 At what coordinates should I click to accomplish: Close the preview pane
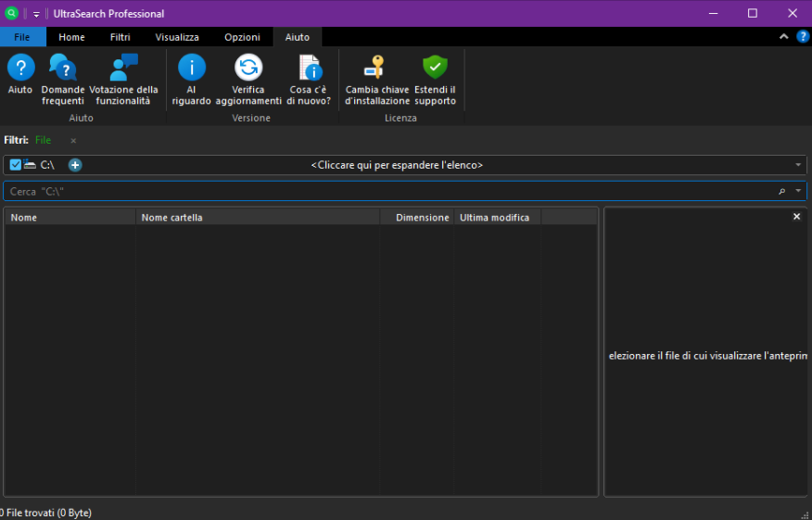pyautogui.click(x=796, y=217)
